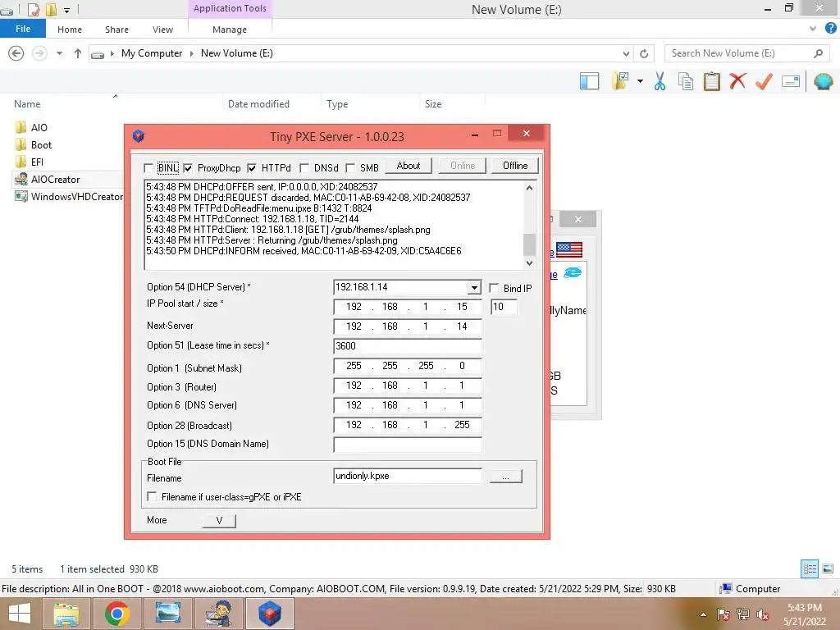Sort by the Date modified column

pos(258,104)
